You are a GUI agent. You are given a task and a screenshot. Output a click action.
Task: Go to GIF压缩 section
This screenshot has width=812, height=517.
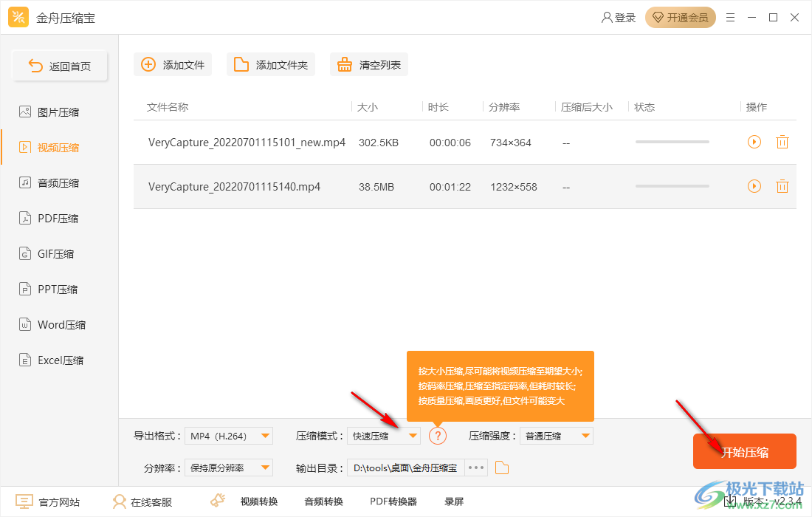[47, 254]
